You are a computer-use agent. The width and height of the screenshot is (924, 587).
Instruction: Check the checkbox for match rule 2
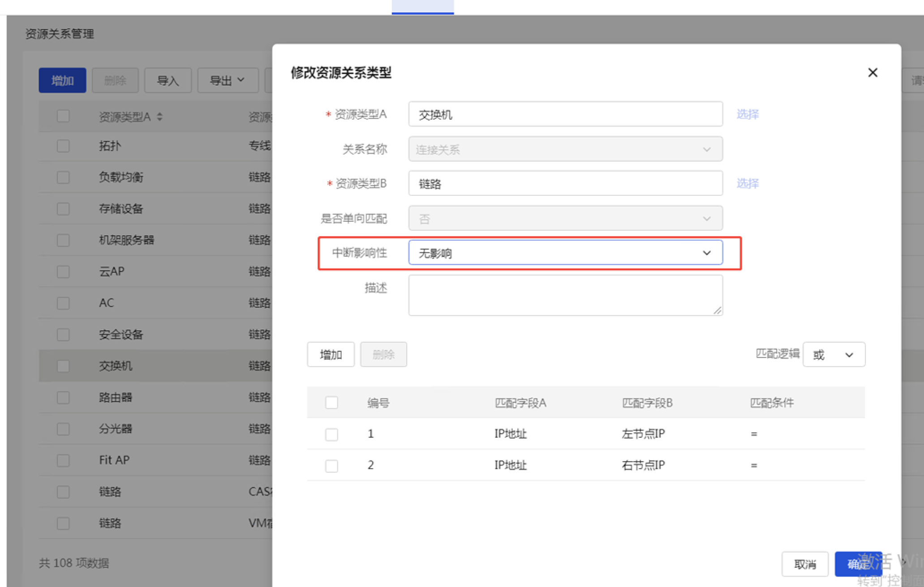tap(331, 466)
